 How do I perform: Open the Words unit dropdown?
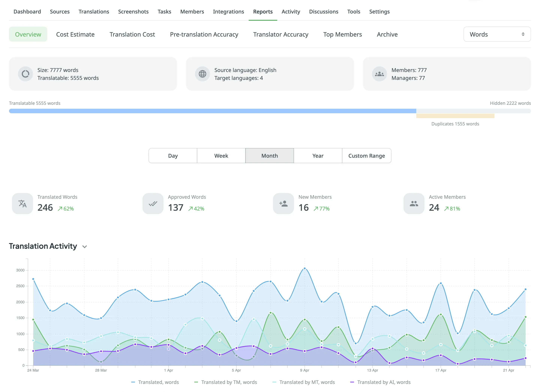497,34
